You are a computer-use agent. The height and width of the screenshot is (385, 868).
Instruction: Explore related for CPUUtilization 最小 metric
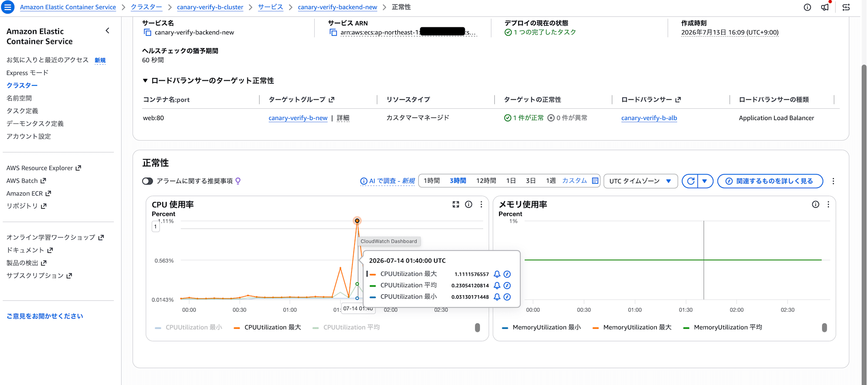pos(507,297)
